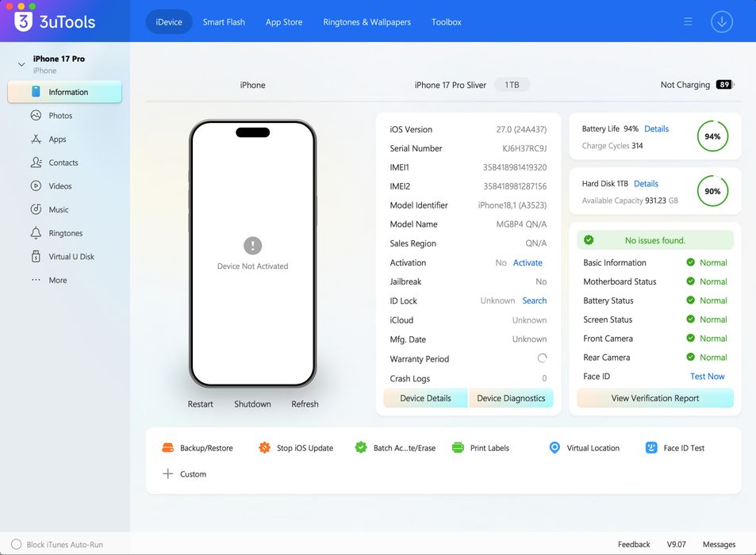Image resolution: width=756 pixels, height=555 pixels.
Task: Click the serial number KJ6H37RC9J
Action: [524, 148]
